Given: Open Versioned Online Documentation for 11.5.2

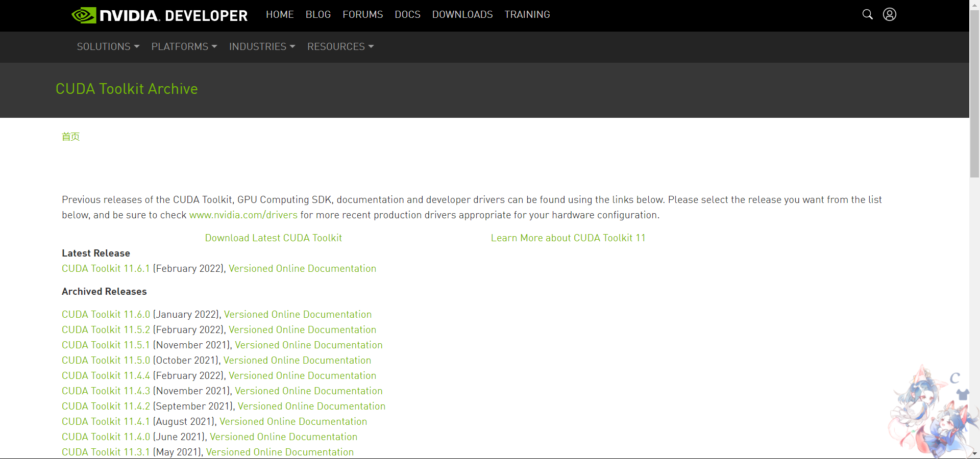Looking at the screenshot, I should point(302,329).
